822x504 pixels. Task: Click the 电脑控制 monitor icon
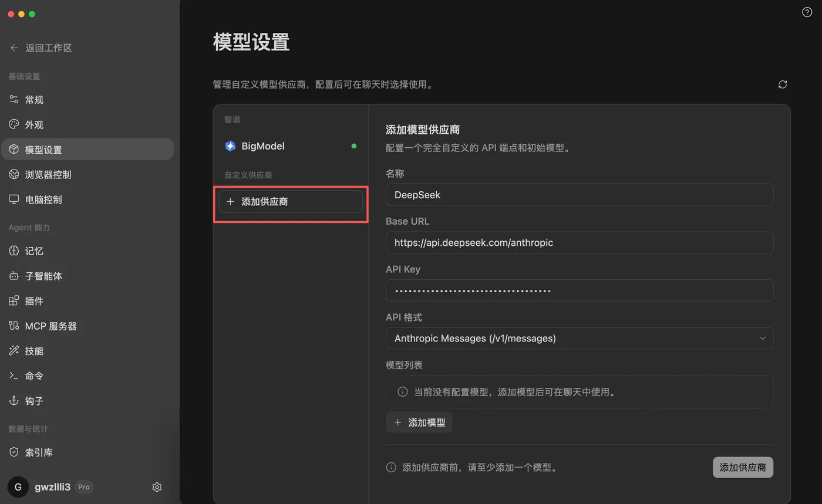coord(14,199)
